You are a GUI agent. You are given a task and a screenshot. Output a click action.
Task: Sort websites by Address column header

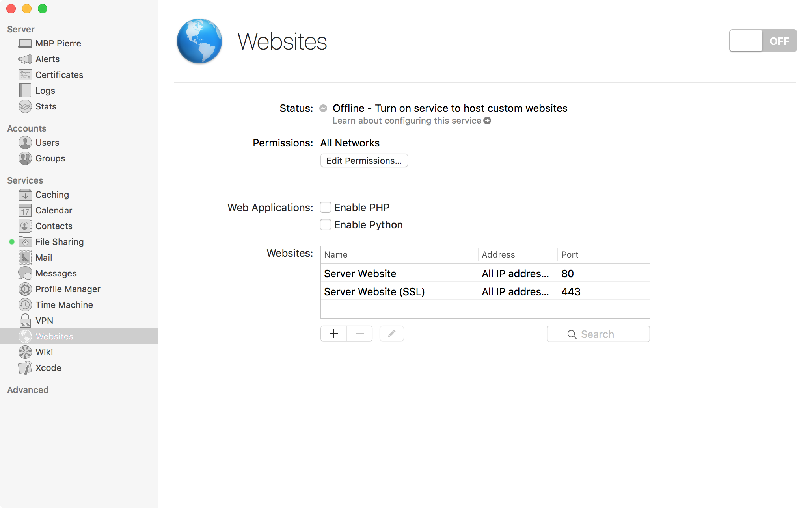coord(518,255)
